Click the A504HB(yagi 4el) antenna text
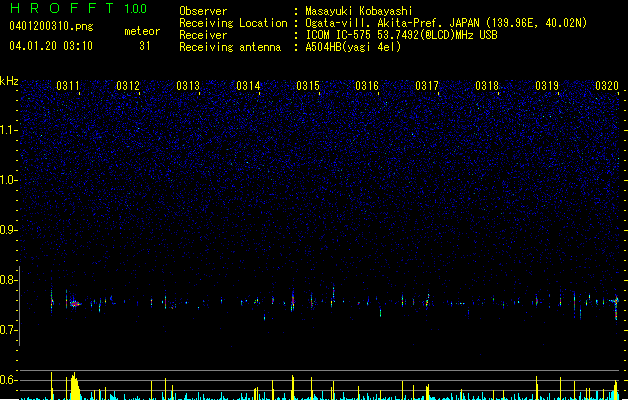 (x=353, y=47)
